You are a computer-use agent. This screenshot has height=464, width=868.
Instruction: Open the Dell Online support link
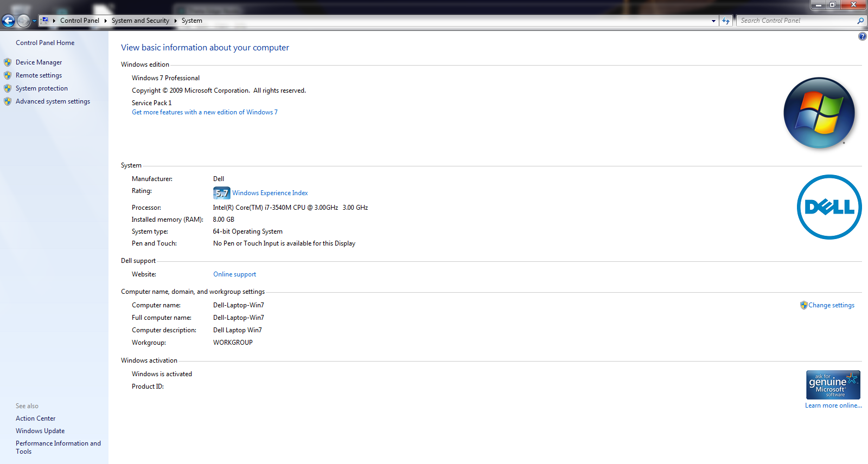click(x=234, y=274)
